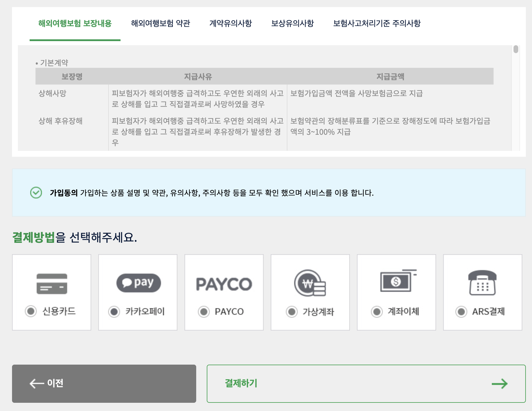Click the credit card icon
Image resolution: width=532 pixels, height=411 pixels.
[52, 284]
